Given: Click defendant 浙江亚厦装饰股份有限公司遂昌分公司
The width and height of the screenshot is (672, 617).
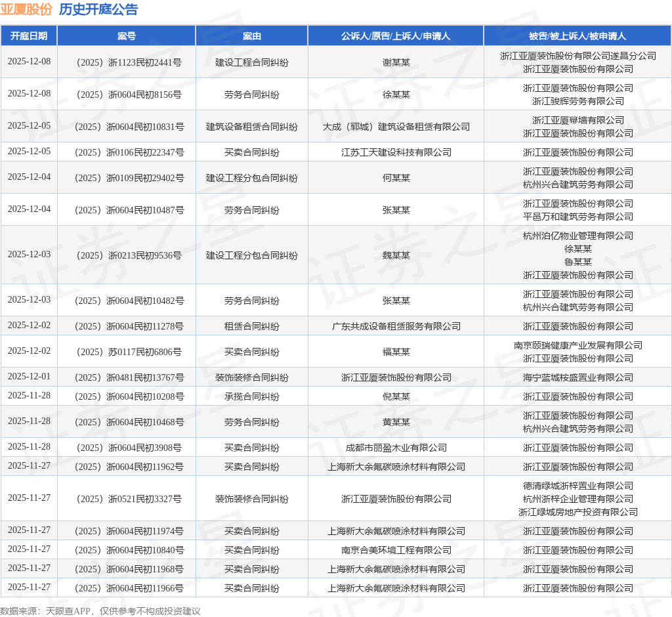Looking at the screenshot, I should click(577, 56).
